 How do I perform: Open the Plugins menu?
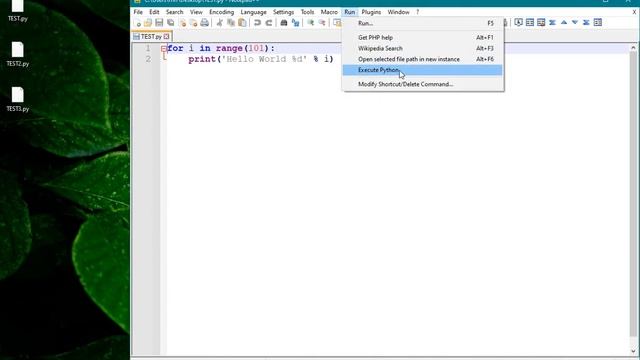click(371, 12)
